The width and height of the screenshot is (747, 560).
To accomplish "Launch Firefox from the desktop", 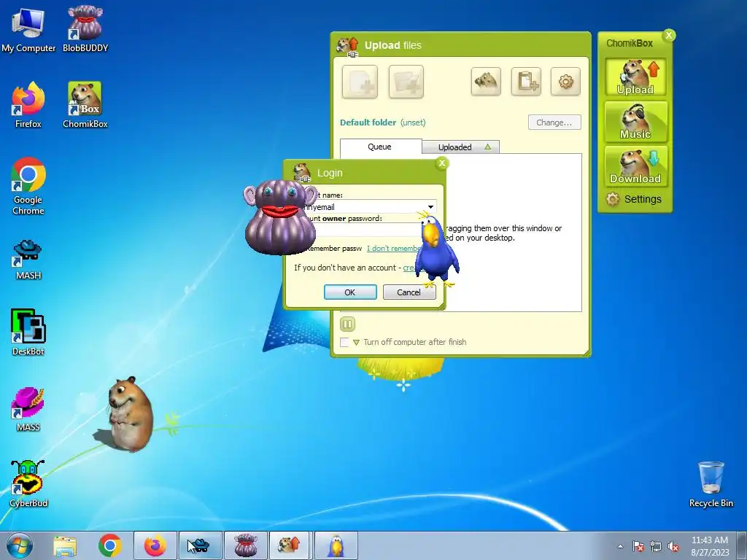I will point(28,105).
